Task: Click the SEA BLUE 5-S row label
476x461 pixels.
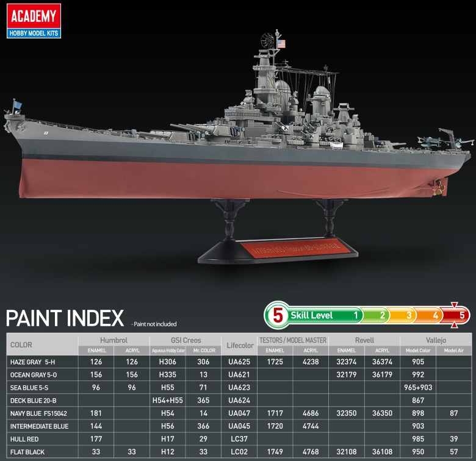Action: coord(29,388)
